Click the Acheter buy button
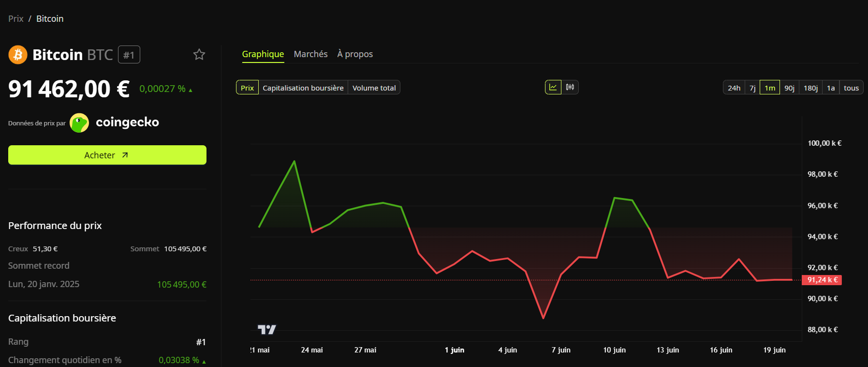Viewport: 868px width, 367px height. tap(107, 155)
